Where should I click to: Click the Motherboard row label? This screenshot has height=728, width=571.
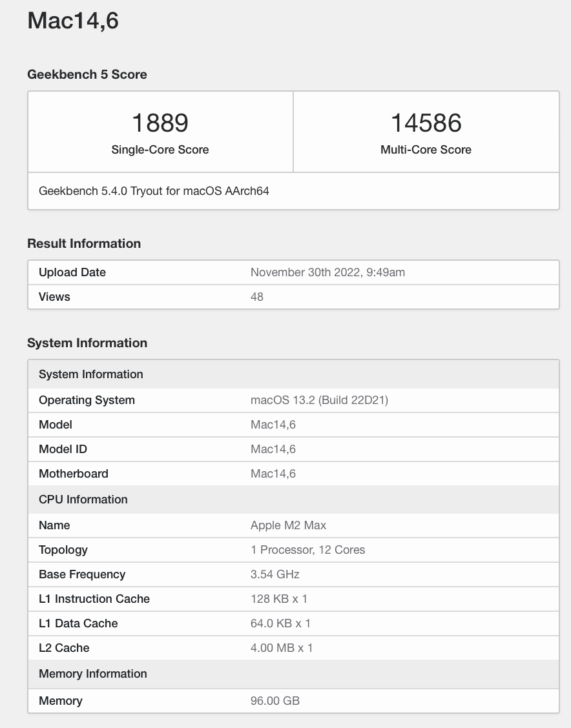click(74, 474)
